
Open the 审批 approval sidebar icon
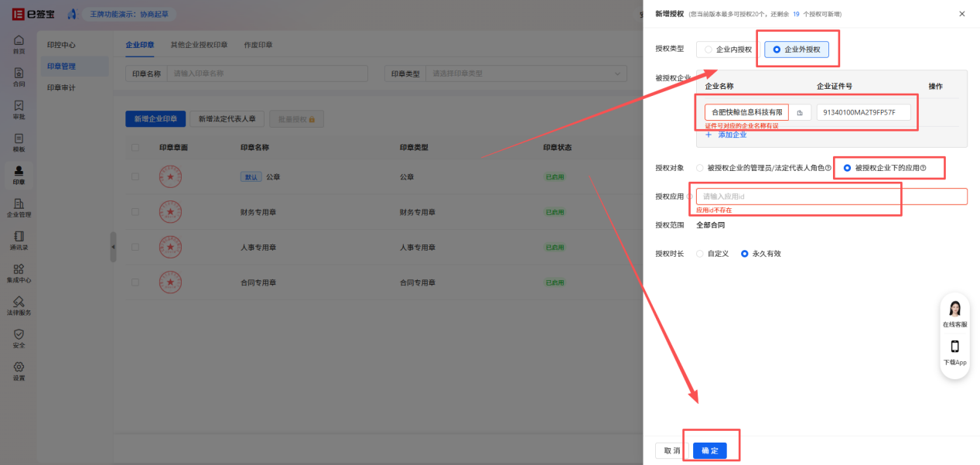click(19, 109)
